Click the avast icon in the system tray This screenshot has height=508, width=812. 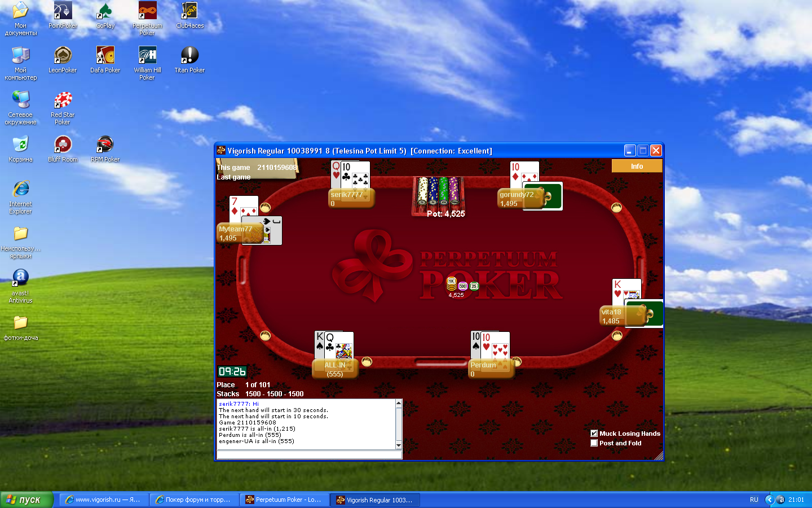click(x=780, y=500)
